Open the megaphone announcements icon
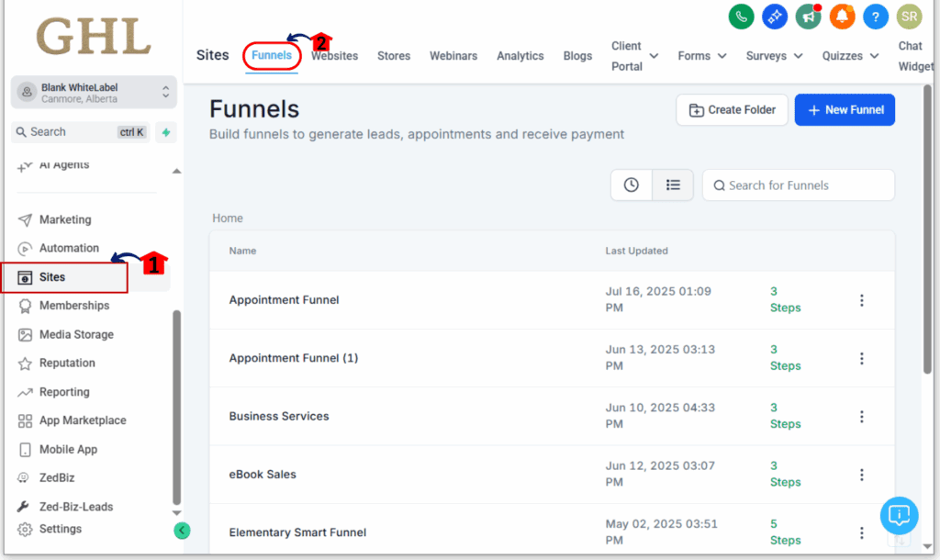 [x=808, y=17]
